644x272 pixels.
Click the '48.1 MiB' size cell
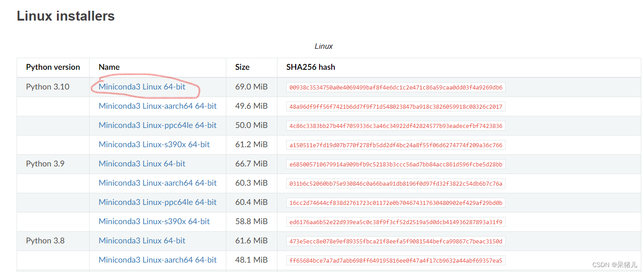click(251, 260)
